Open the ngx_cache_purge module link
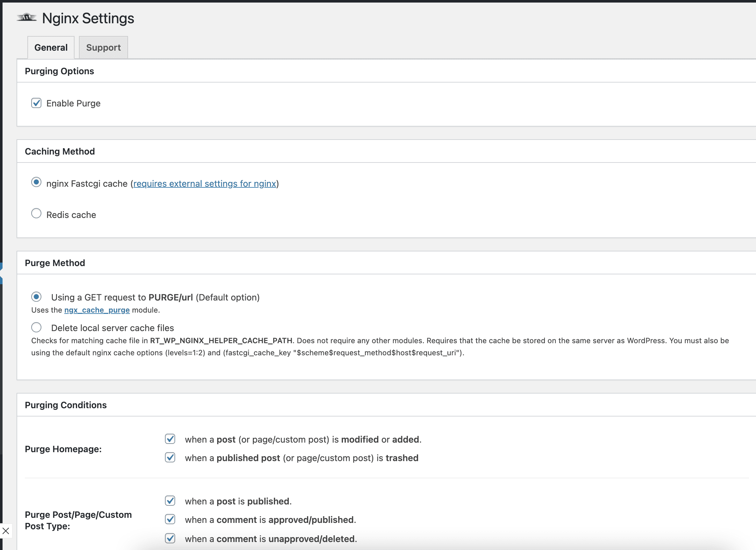The image size is (756, 550). pos(97,310)
